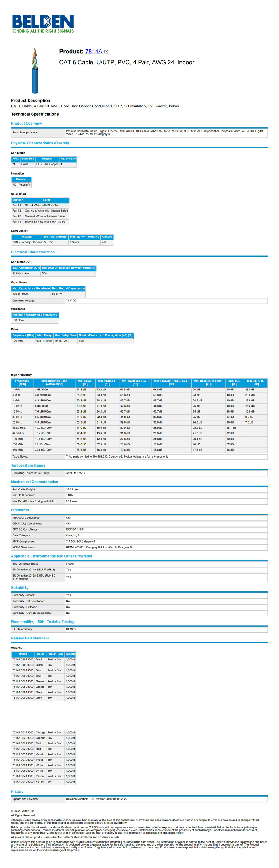
Task: Click the "© 2022 Belden, Inc" copyright line
Action: 23,811
